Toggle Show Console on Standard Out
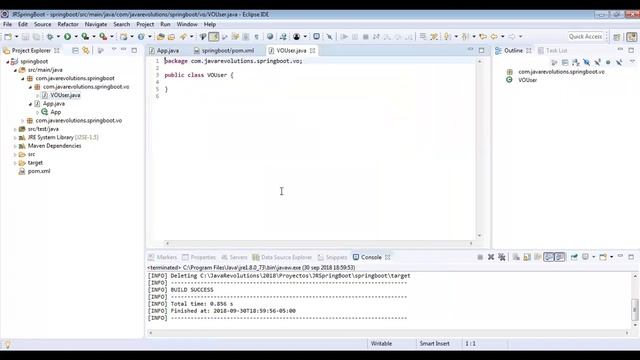The image size is (640, 360). pyautogui.click(x=549, y=257)
